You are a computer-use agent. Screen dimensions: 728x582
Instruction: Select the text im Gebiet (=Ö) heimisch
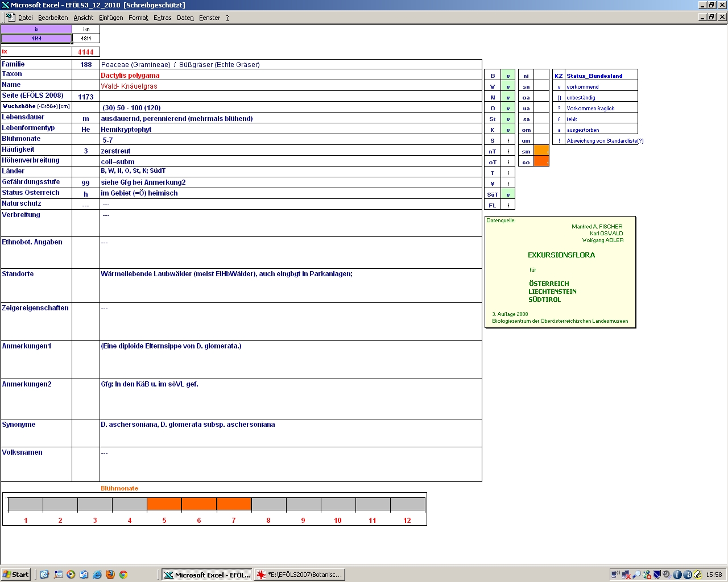pos(139,193)
